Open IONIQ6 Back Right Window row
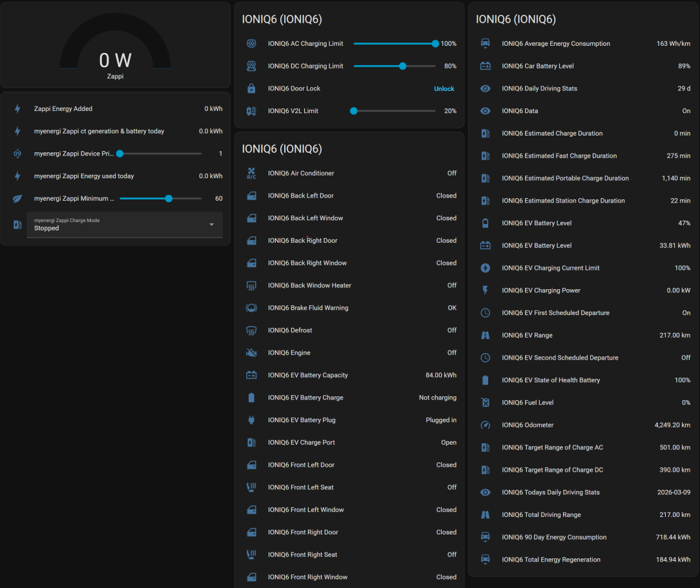The width and height of the screenshot is (700, 588). [351, 263]
